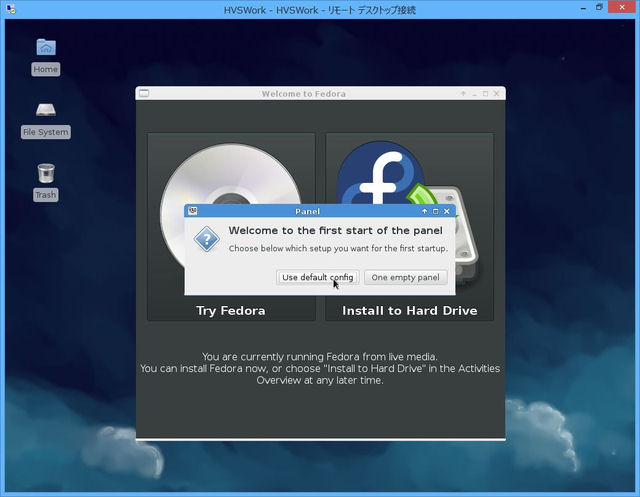The image size is (640, 497).
Task: Click Use default config button
Action: tap(318, 277)
